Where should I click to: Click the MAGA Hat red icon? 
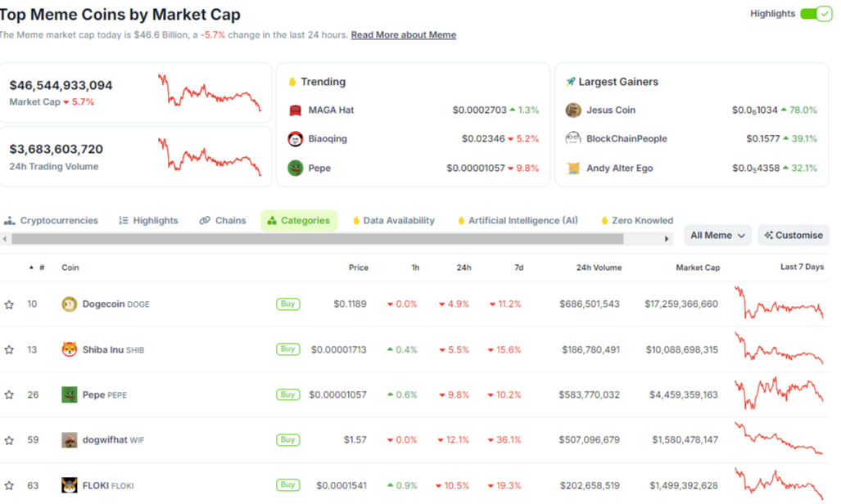(x=295, y=110)
